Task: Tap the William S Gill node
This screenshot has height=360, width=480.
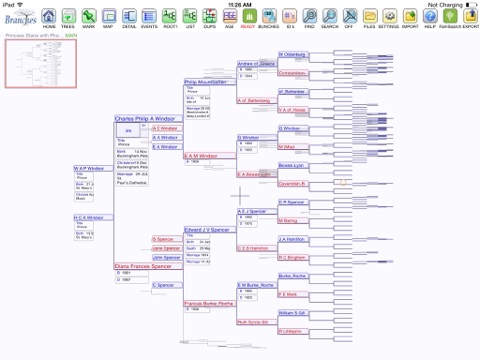Action: point(293,313)
